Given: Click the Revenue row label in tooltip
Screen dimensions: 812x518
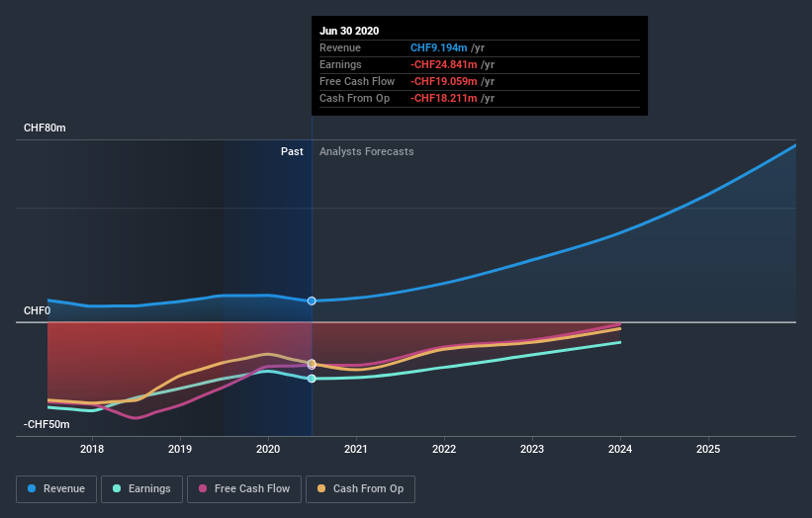Looking at the screenshot, I should coord(340,47).
